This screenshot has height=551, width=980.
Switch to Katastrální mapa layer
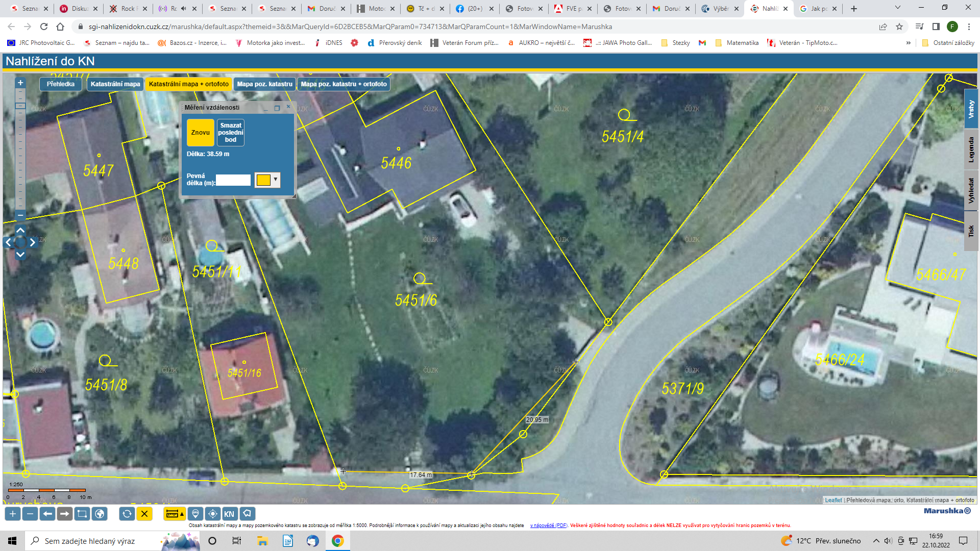115,84
